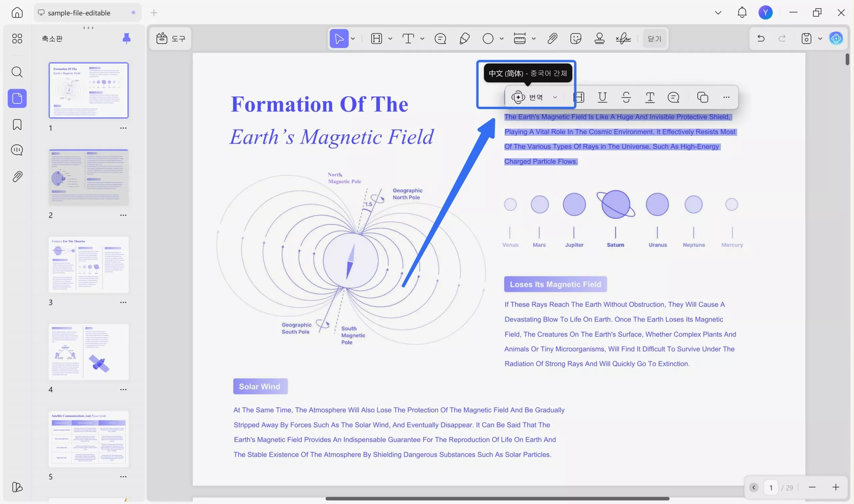Click the layers icon at sidebar bottom
Image resolution: width=854 pixels, height=504 pixels.
[17, 487]
